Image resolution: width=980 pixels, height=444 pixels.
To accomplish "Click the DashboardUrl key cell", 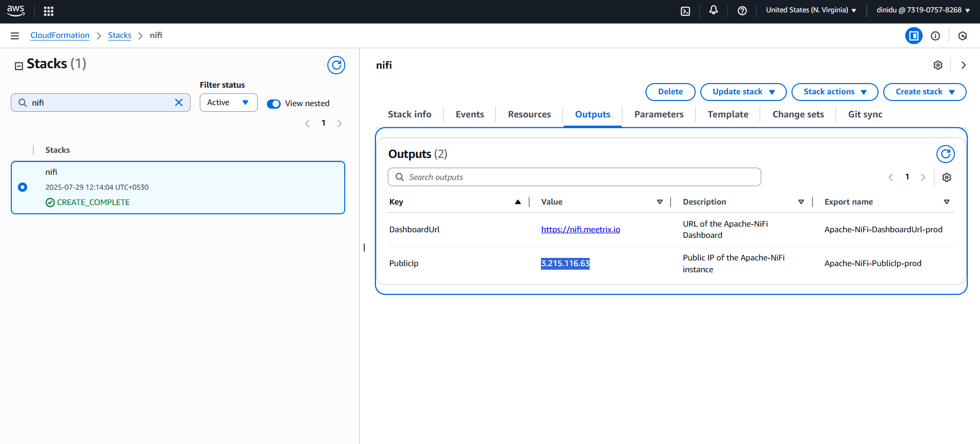I will coord(414,230).
